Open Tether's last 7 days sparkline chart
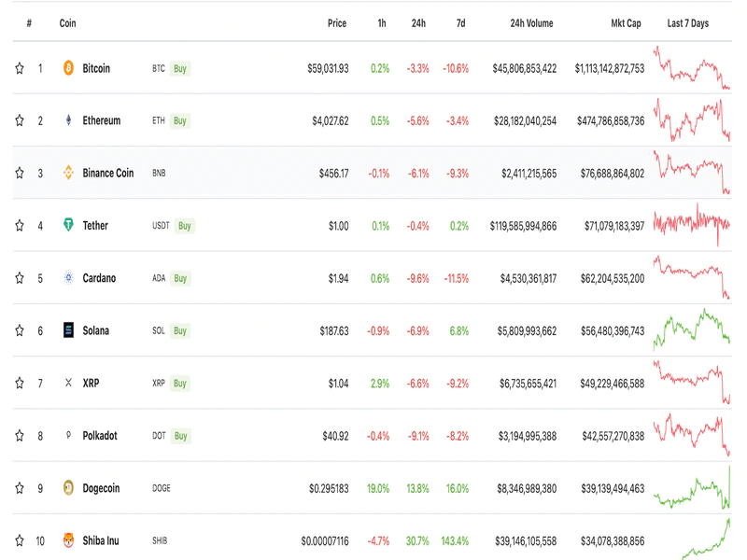Image resolution: width=747 pixels, height=560 pixels. pyautogui.click(x=692, y=224)
